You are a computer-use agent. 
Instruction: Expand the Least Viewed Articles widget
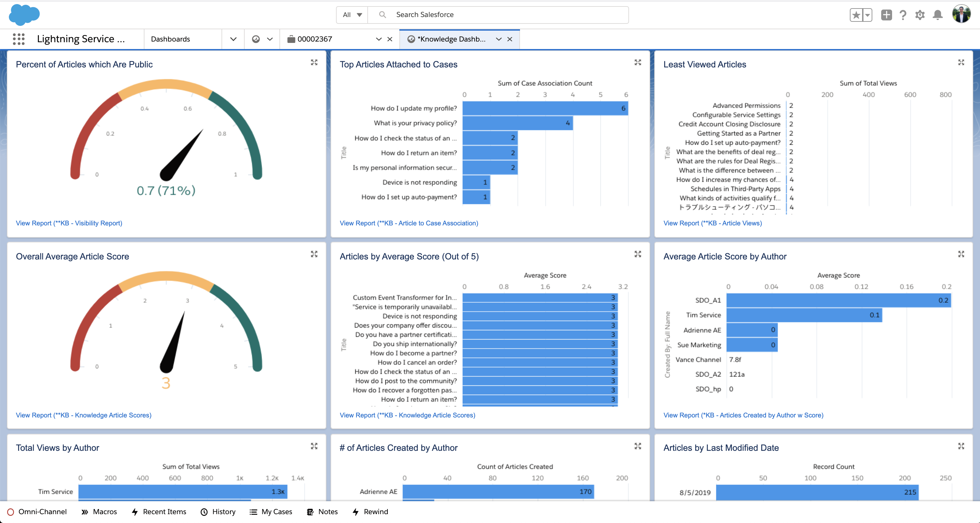coord(961,62)
